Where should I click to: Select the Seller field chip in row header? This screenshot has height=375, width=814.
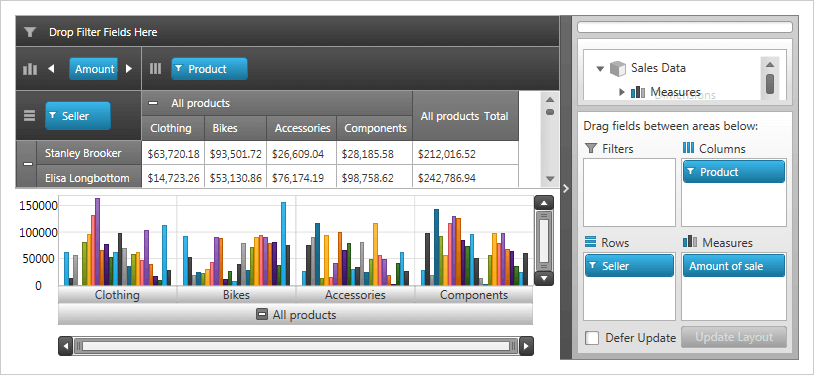tap(78, 116)
